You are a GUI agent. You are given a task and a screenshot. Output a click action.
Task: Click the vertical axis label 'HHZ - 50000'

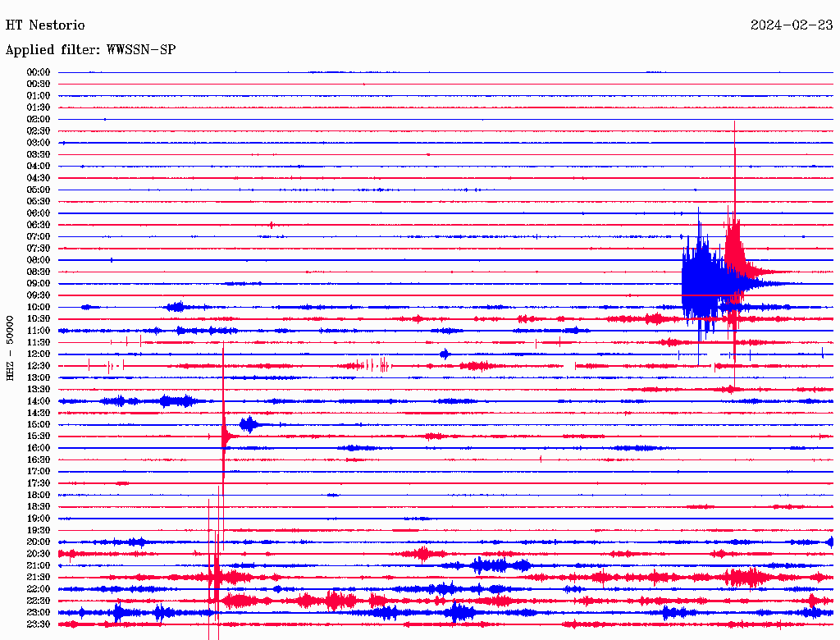click(x=10, y=349)
